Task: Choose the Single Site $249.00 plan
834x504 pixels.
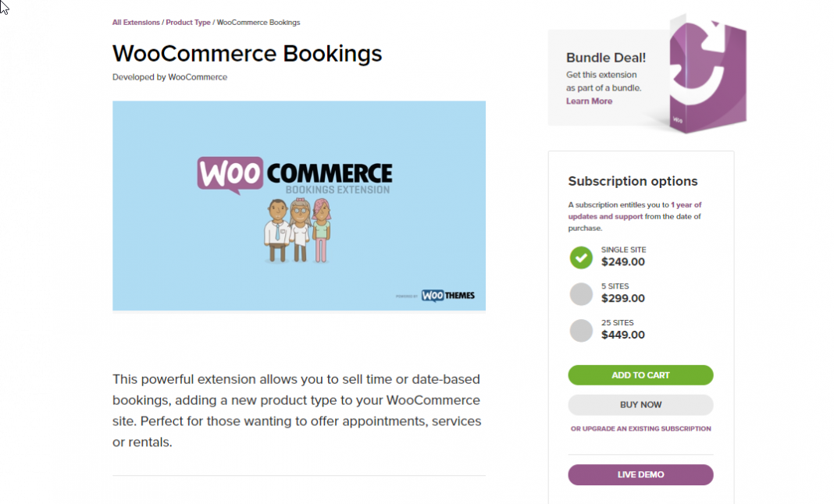Action: (x=623, y=257)
